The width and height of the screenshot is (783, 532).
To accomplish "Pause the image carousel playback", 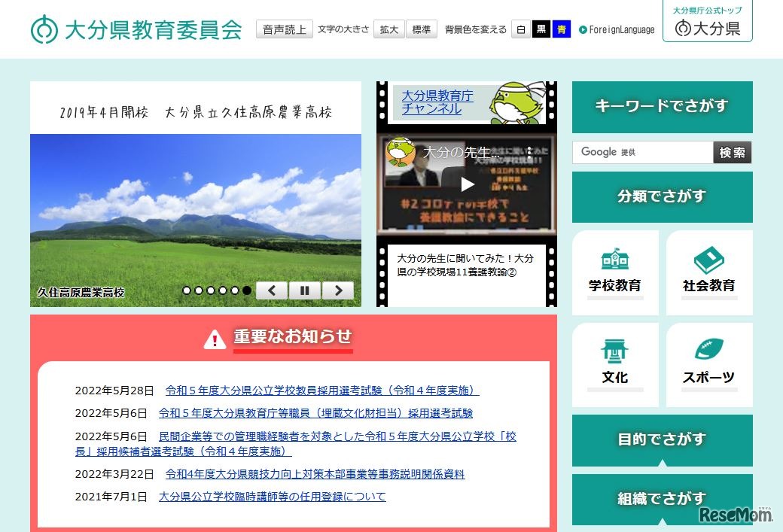I will (305, 290).
